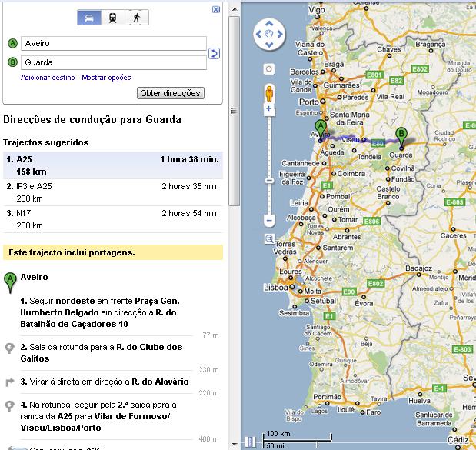
Task: Click the Faro label on the map
Action: [x=373, y=412]
